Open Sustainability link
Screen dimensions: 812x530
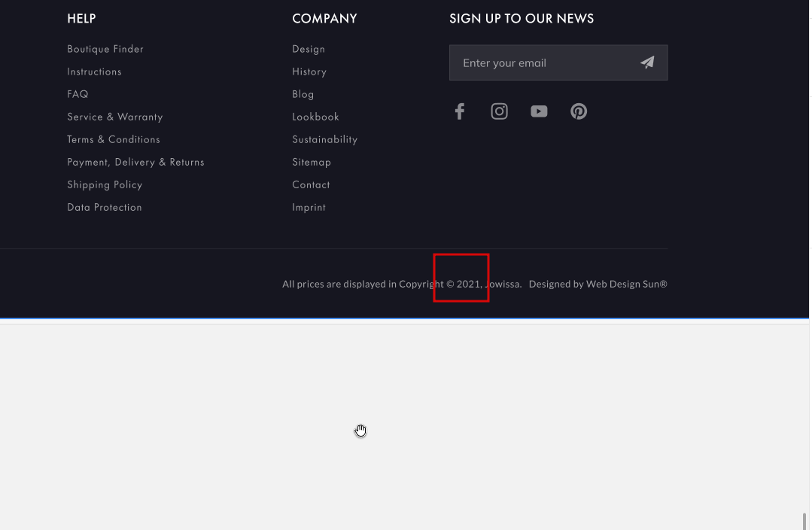[324, 139]
